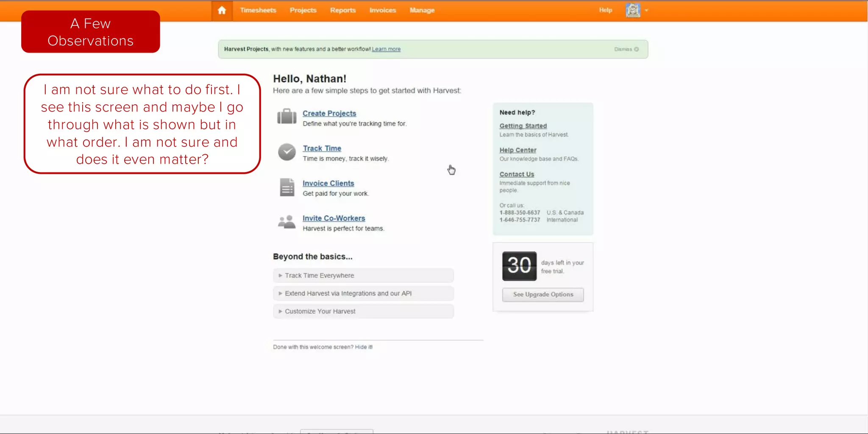Click Hide it! to dismiss welcome screen

point(364,347)
